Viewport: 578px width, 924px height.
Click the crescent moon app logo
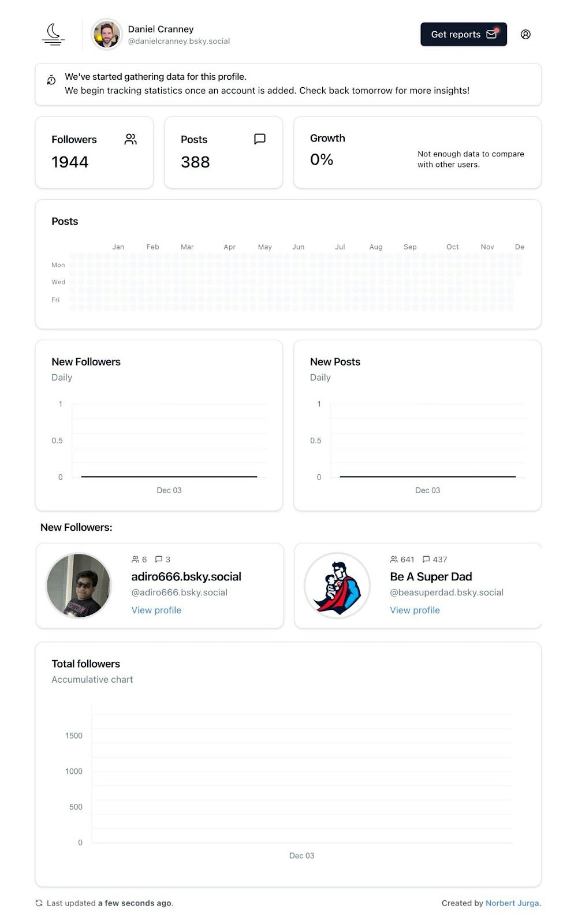coord(53,34)
